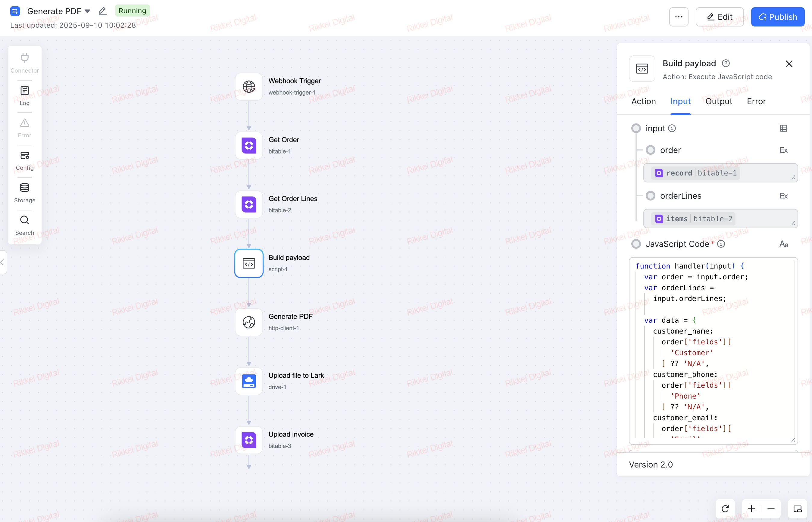Click the Publish button

point(777,17)
